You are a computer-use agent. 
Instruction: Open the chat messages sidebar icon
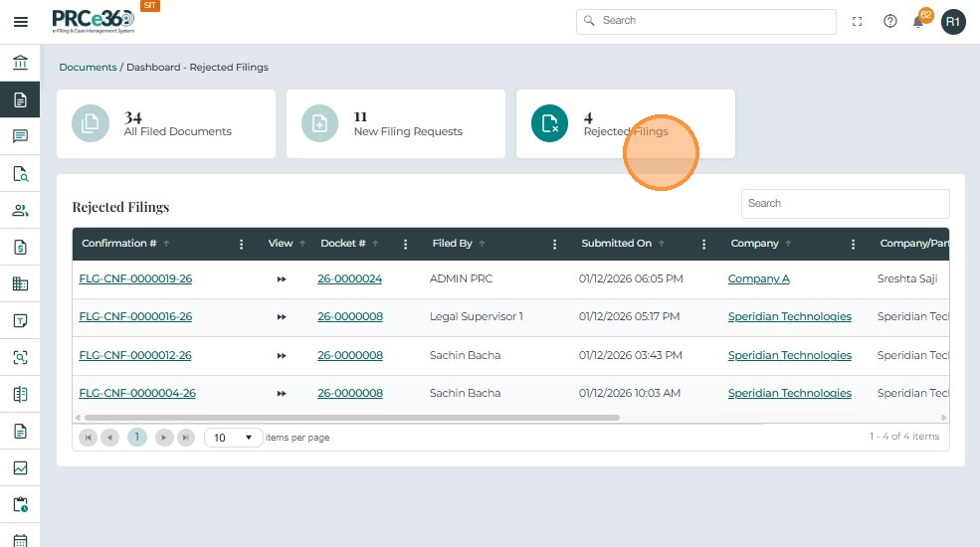click(x=20, y=136)
